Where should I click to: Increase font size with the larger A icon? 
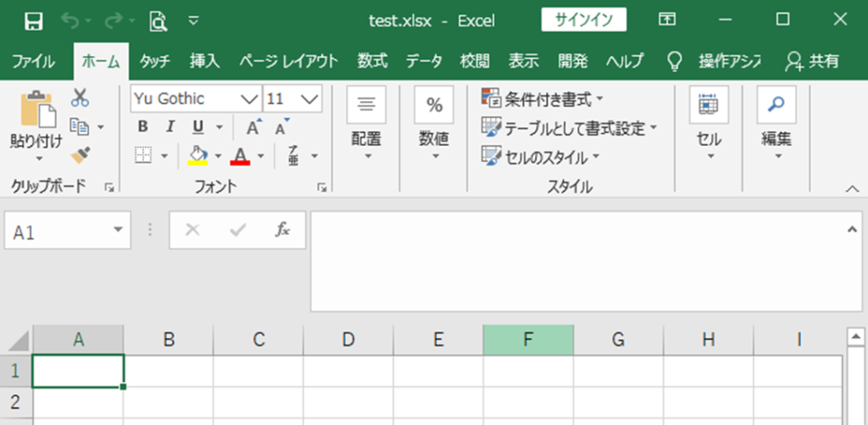point(254,127)
